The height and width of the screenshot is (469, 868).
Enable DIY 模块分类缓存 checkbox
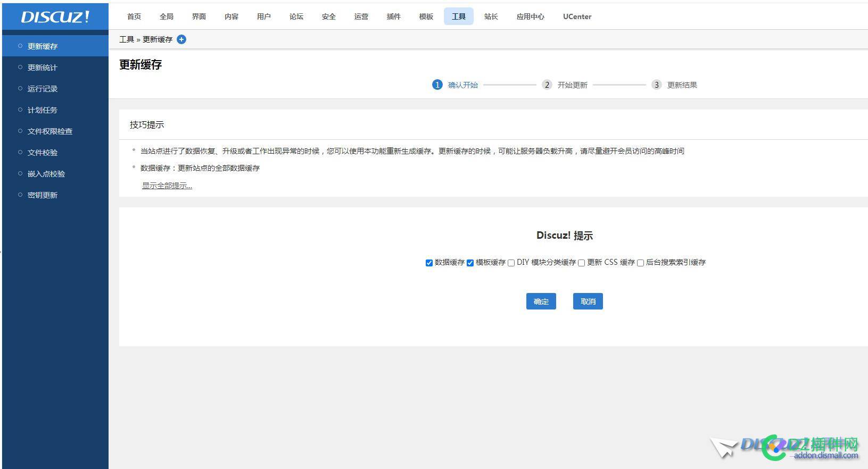511,263
